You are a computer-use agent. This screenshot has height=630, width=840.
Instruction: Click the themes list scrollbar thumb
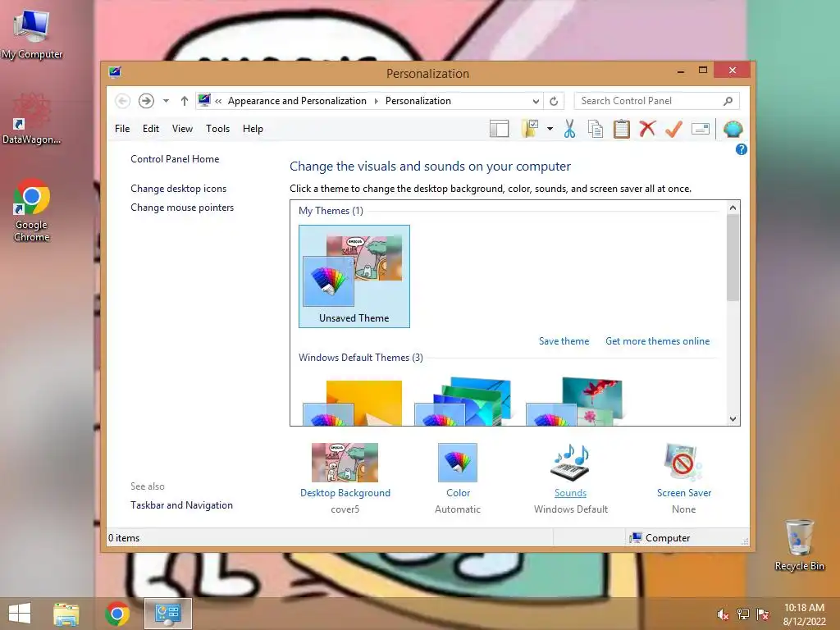click(x=733, y=258)
